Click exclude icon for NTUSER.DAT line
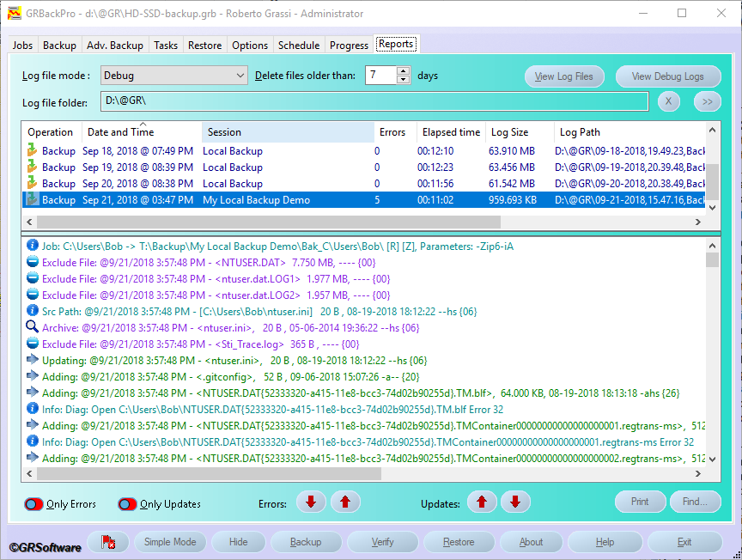742x560 pixels. 32,262
